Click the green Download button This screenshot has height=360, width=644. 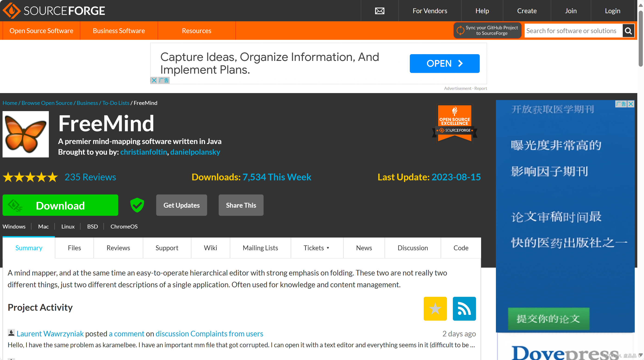60,205
